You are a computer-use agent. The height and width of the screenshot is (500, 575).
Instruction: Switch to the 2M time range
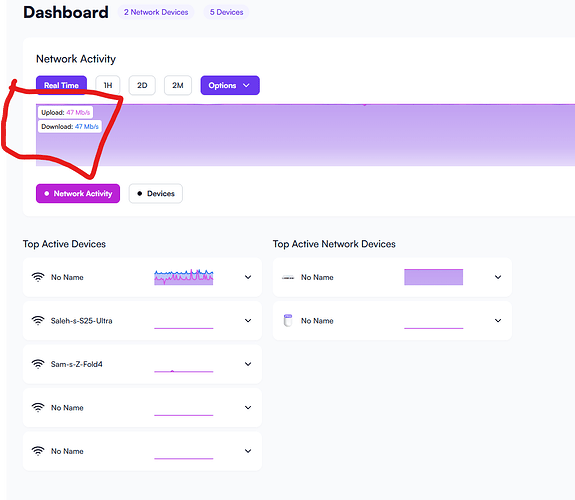click(x=178, y=85)
